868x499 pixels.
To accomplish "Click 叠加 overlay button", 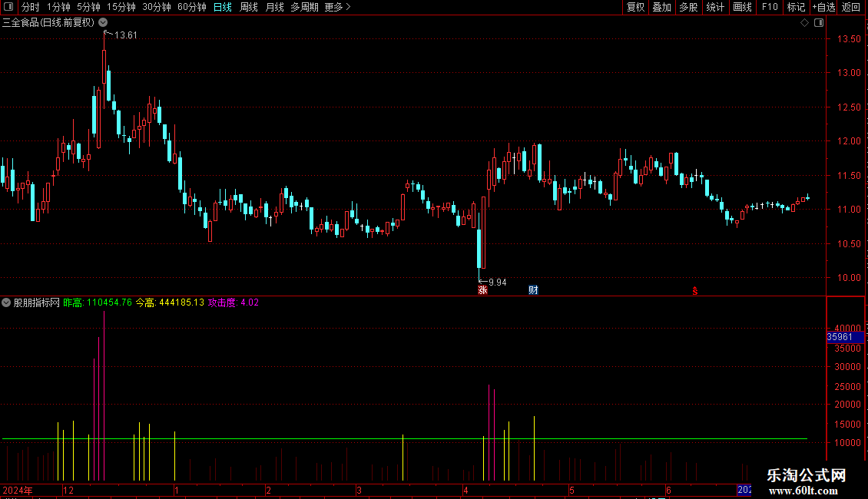I will click(x=661, y=7).
